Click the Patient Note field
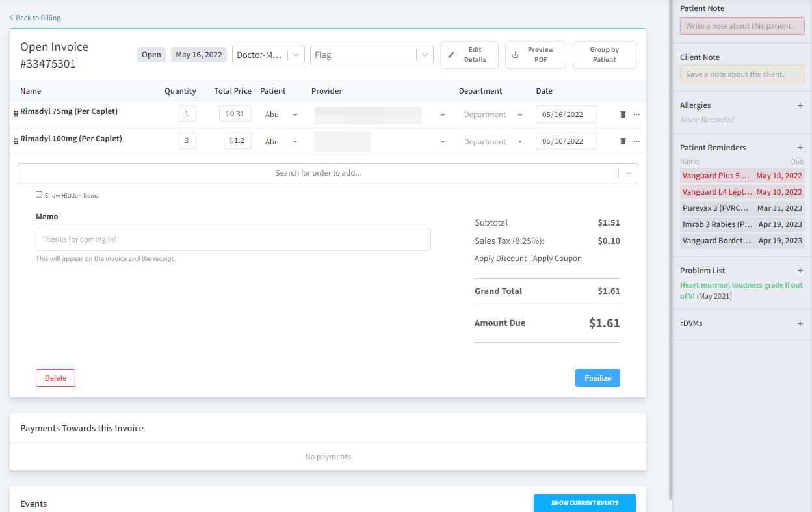The image size is (812, 512). (742, 26)
